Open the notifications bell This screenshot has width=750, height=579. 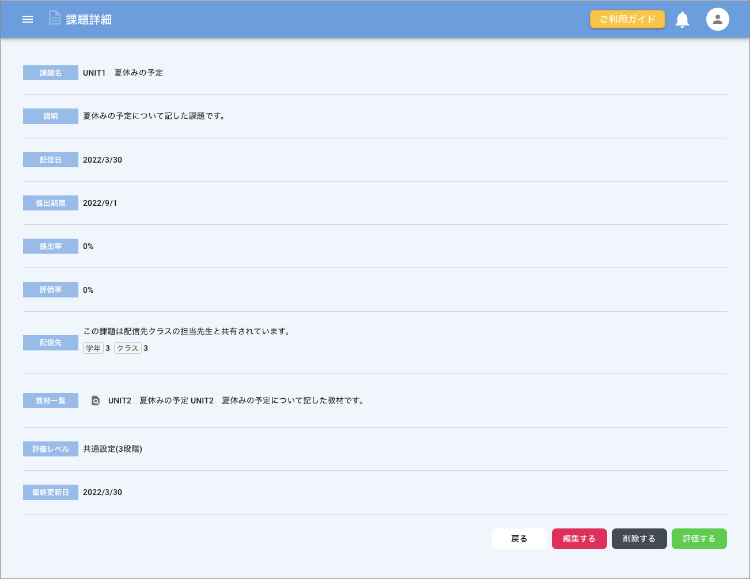682,20
